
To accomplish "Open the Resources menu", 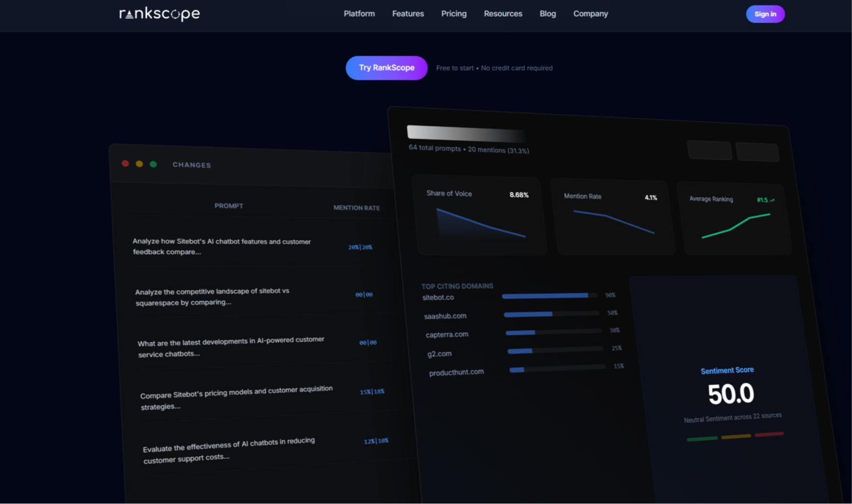I will point(503,14).
